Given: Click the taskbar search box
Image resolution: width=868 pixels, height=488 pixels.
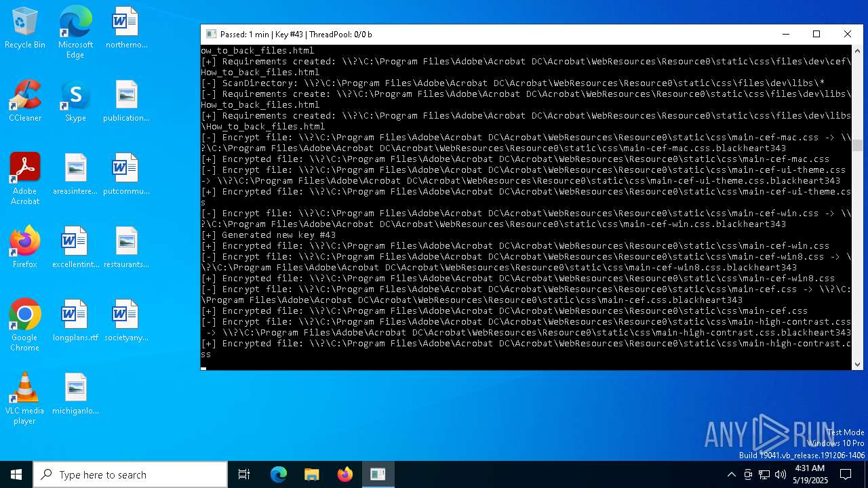Looking at the screenshot, I should tap(130, 474).
